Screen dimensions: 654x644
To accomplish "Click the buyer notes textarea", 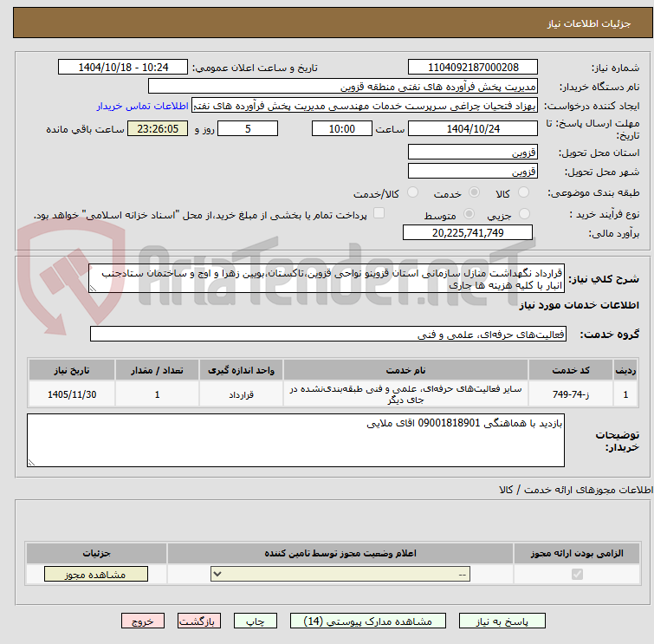I will click(x=295, y=440).
